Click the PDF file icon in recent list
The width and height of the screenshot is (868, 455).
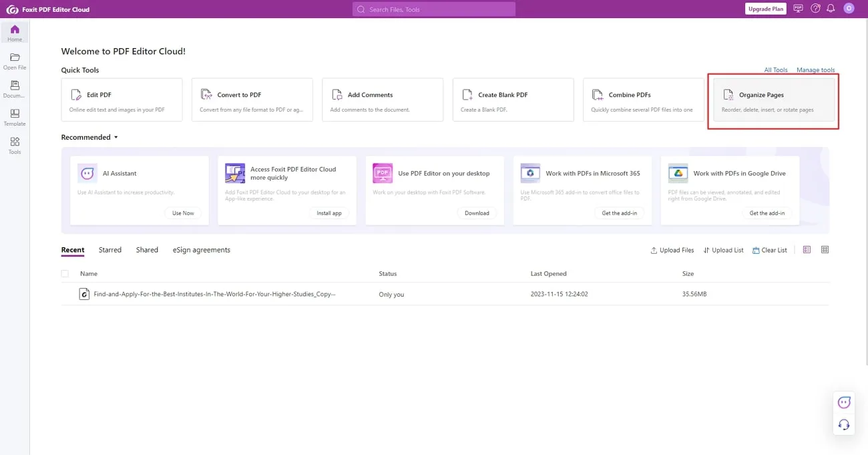(84, 294)
